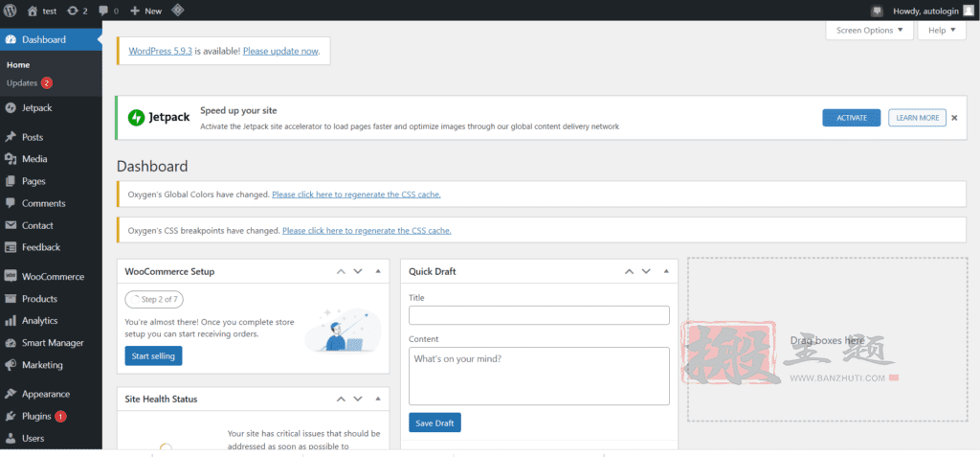
Task: Focus the What's on your mind textarea
Action: pos(539,377)
